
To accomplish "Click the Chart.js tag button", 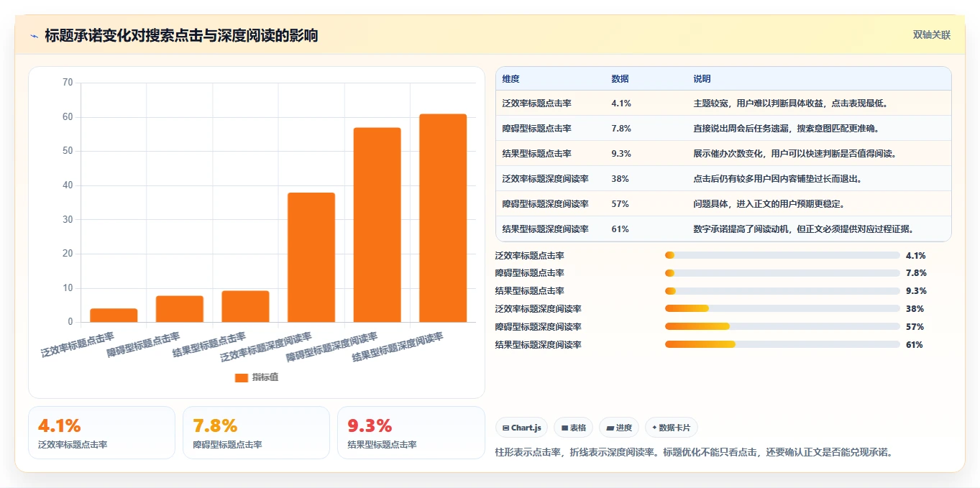I will tap(521, 428).
